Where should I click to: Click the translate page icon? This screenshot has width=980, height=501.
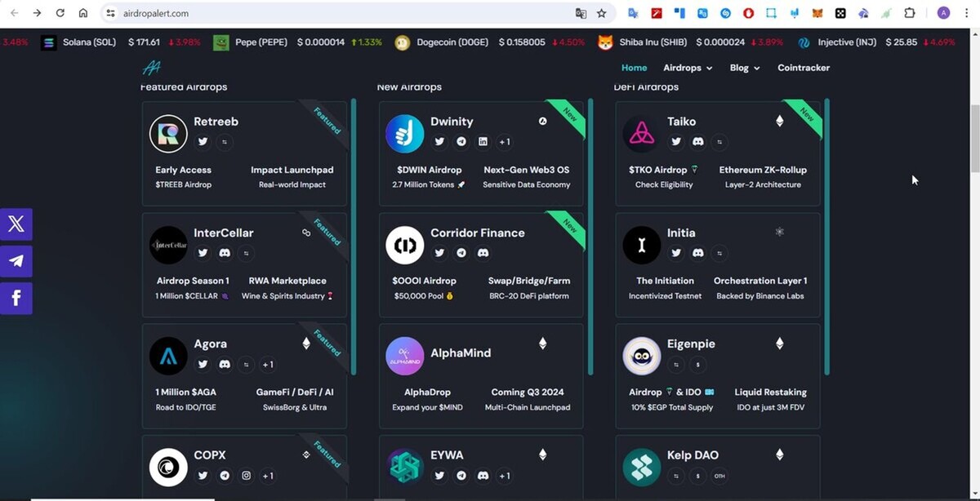coord(581,13)
